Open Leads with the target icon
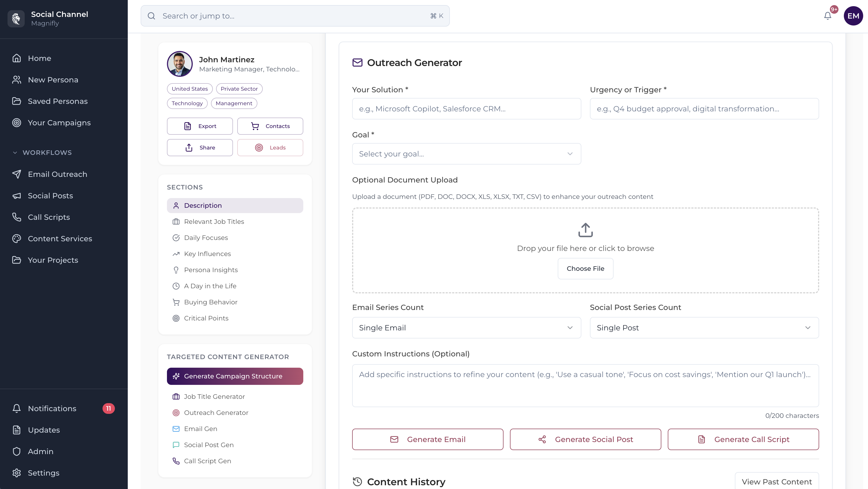868x489 pixels. pyautogui.click(x=270, y=148)
